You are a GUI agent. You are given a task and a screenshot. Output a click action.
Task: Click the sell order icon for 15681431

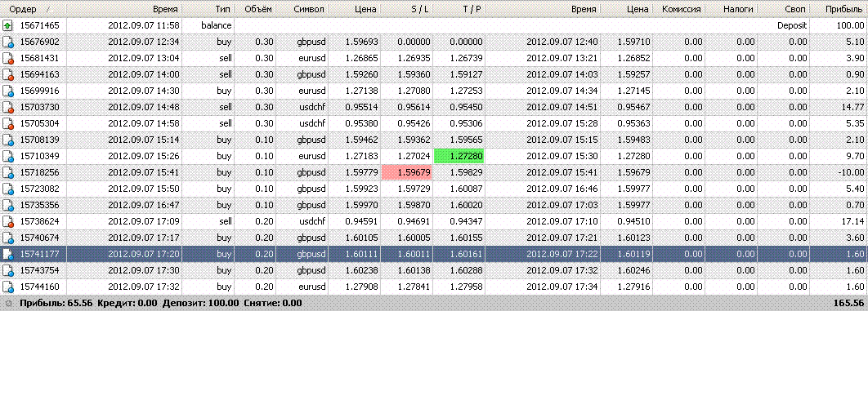7,58
